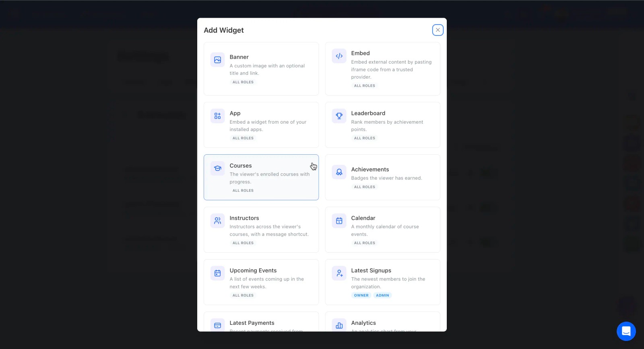
Task: Click ALL ROLES tag under Upcoming Events
Action: point(243,295)
